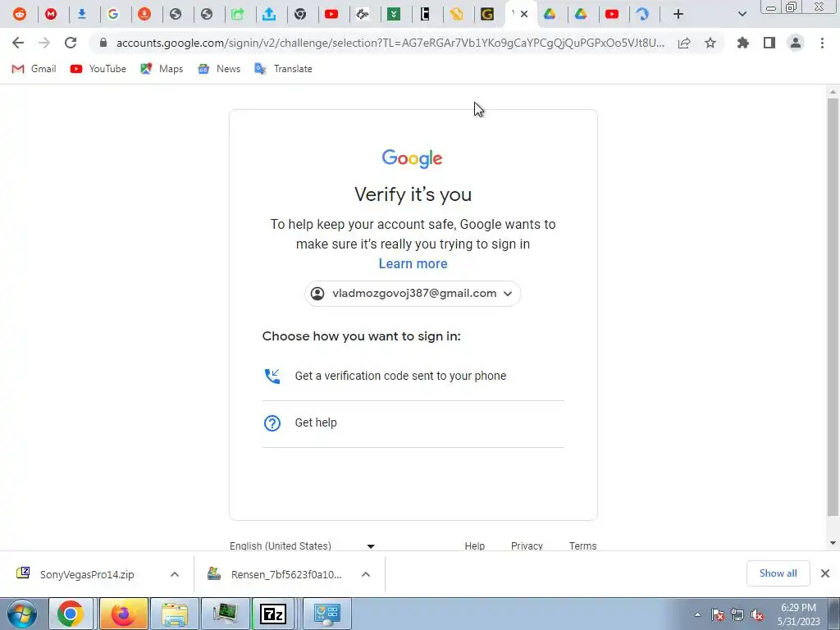This screenshot has height=630, width=840.
Task: Open the control panel taskbar icon
Action: pyautogui.click(x=327, y=614)
